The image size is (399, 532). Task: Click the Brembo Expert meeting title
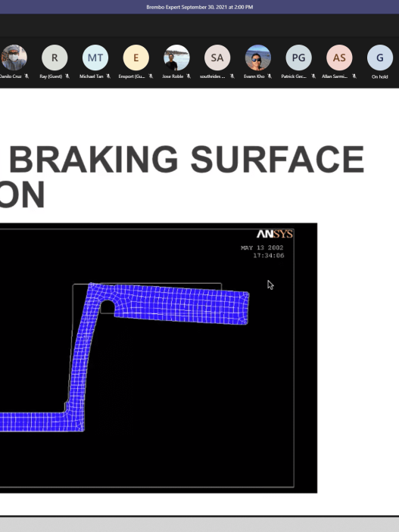tap(200, 7)
